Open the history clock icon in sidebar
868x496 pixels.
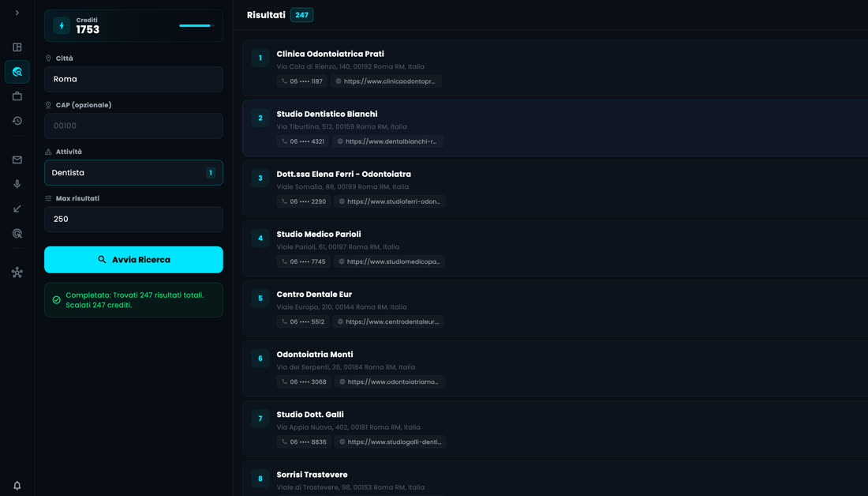(x=17, y=120)
